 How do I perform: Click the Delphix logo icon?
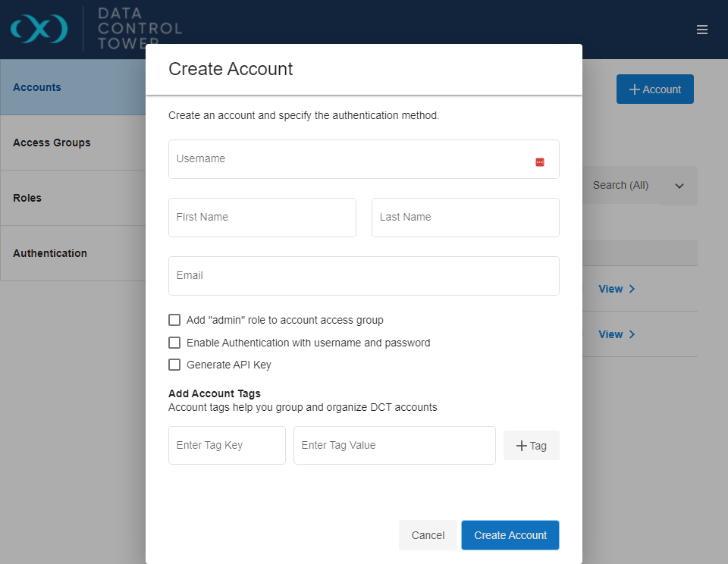pyautogui.click(x=39, y=29)
